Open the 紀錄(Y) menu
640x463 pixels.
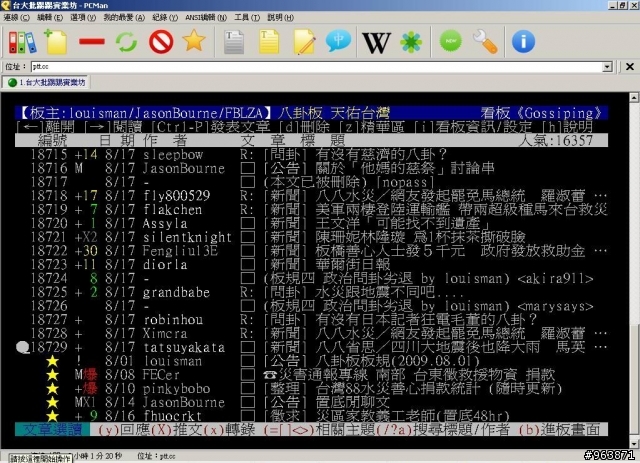165,18
